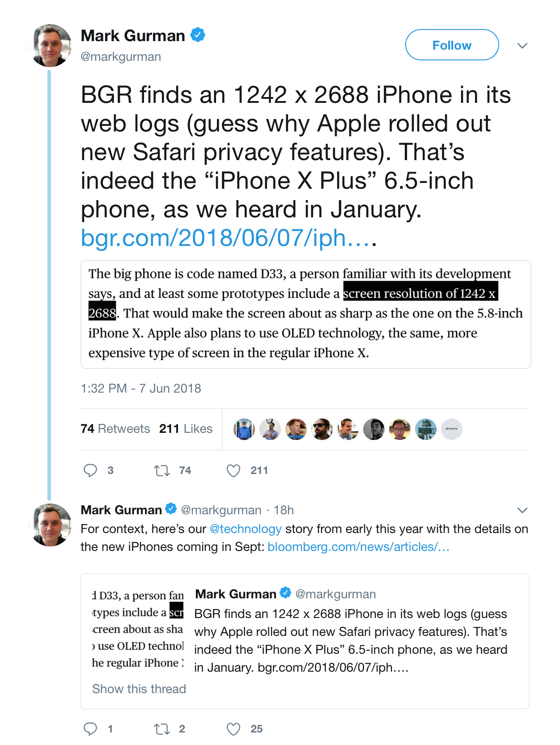This screenshot has width=560, height=745.
Task: Open the follow-up tweet options chevron
Action: click(522, 510)
